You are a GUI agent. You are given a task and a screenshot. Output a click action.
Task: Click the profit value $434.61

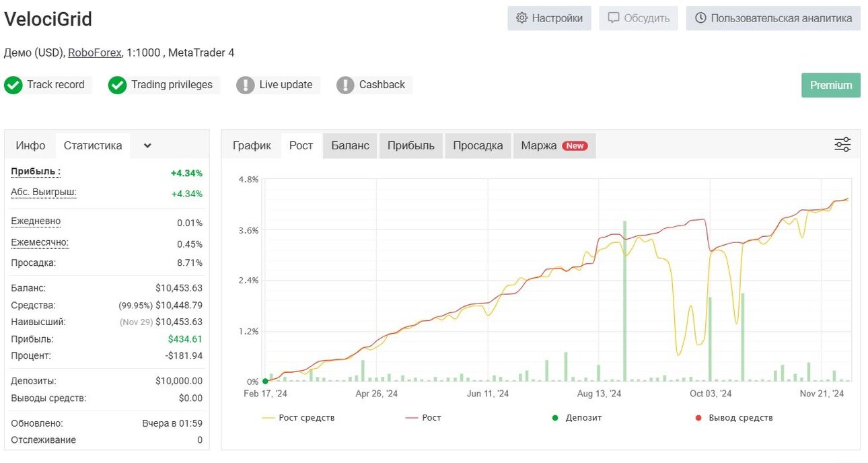[185, 339]
